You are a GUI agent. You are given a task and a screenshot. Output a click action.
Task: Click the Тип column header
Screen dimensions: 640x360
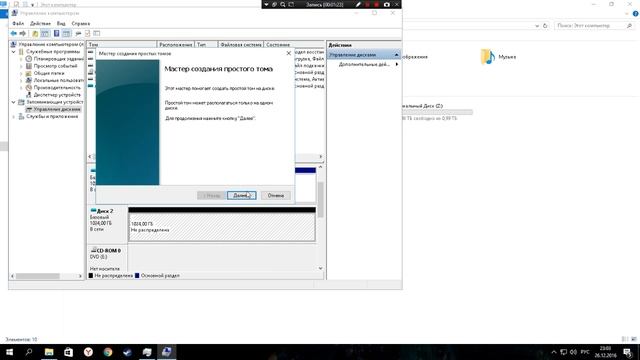[x=206, y=44]
